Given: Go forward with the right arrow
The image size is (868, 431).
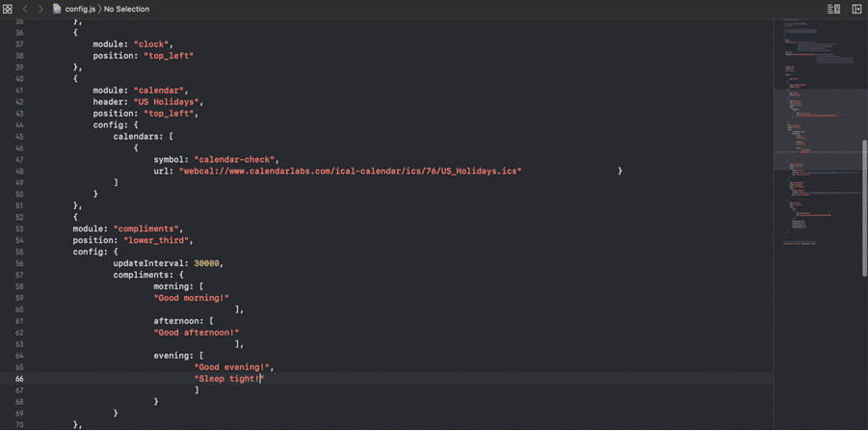Looking at the screenshot, I should (x=40, y=9).
